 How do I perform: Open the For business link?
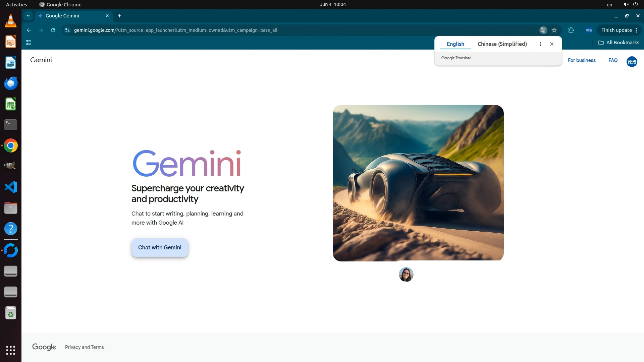581,60
